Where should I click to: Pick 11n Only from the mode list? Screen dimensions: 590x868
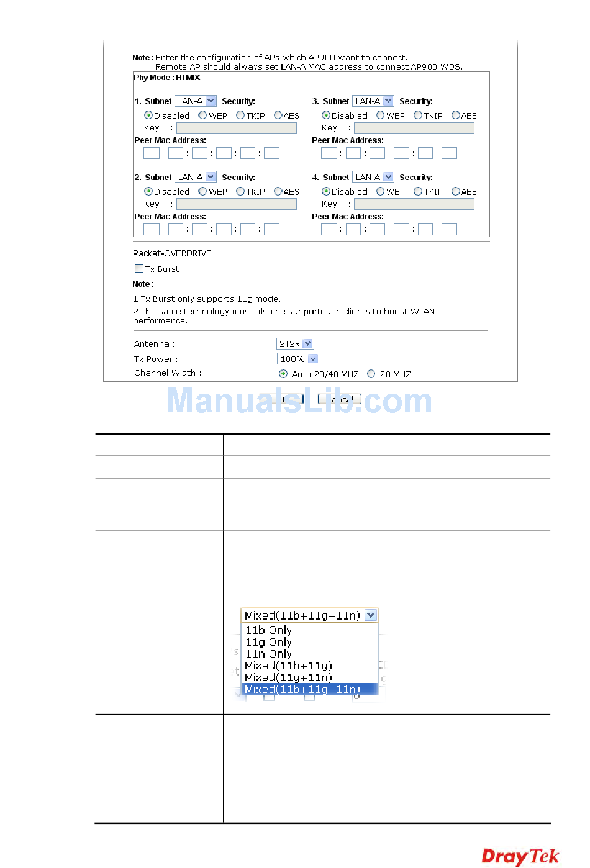(x=309, y=654)
